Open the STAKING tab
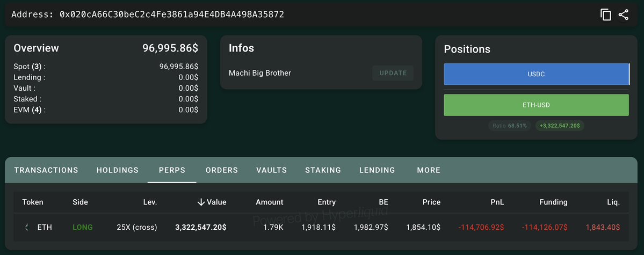This screenshot has height=255, width=644. pyautogui.click(x=323, y=170)
